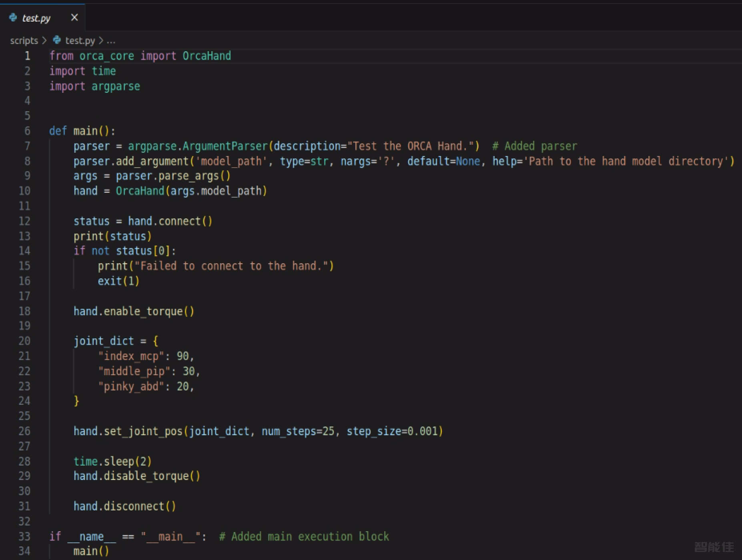Click line number 33 in the gutter
The height and width of the screenshot is (560, 742).
click(x=24, y=536)
